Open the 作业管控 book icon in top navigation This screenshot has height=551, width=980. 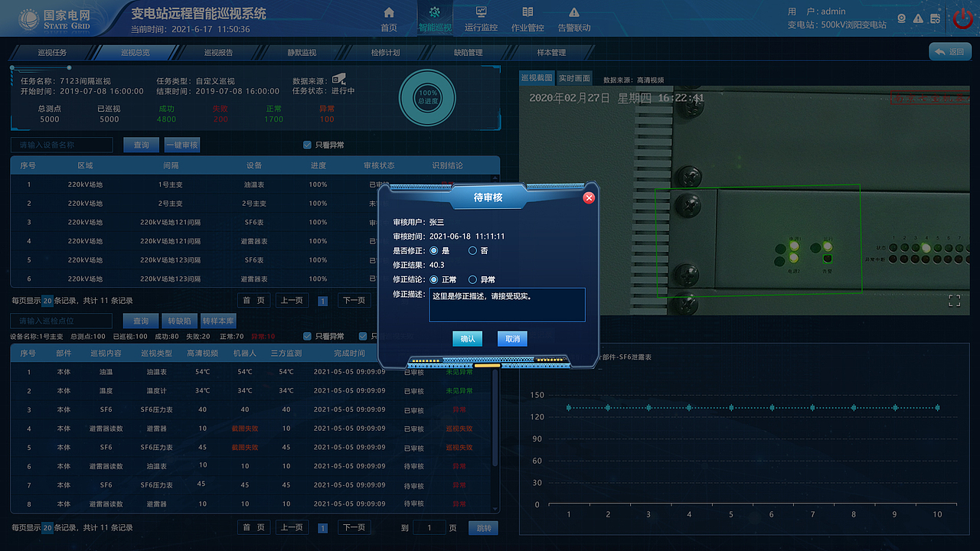pyautogui.click(x=528, y=12)
